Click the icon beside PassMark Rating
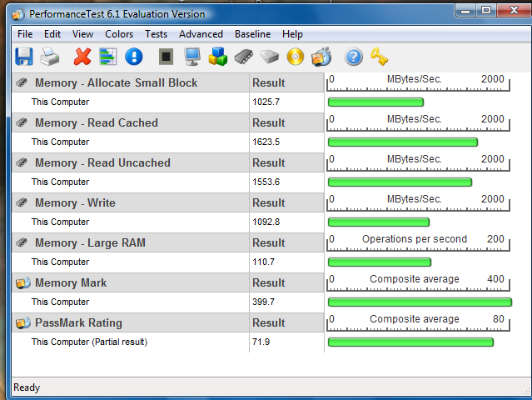Viewport: 532px width, 400px height. tap(23, 322)
